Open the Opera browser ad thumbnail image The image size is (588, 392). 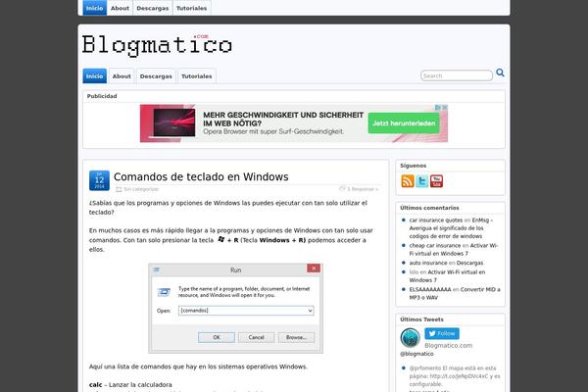point(174,122)
